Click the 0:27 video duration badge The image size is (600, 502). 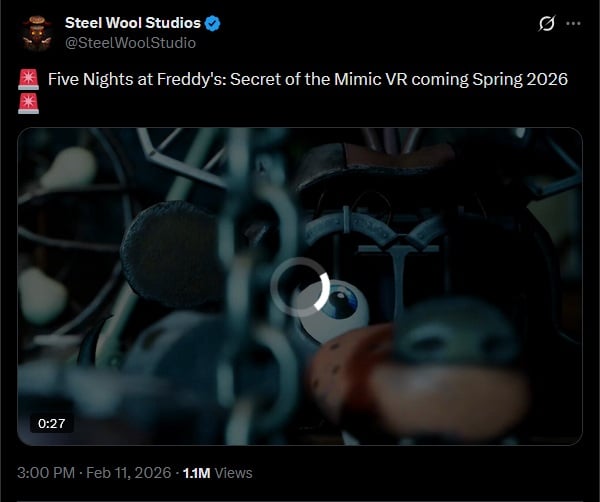52,423
